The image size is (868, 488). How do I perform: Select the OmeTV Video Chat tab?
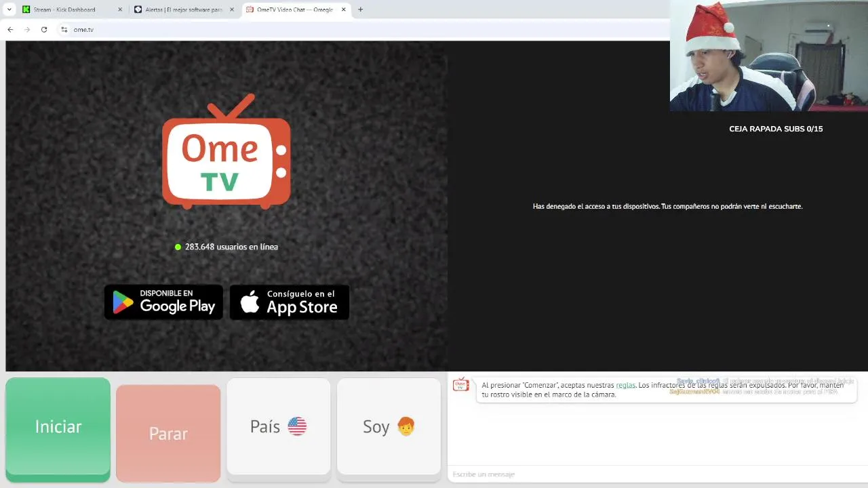pyautogui.click(x=296, y=9)
